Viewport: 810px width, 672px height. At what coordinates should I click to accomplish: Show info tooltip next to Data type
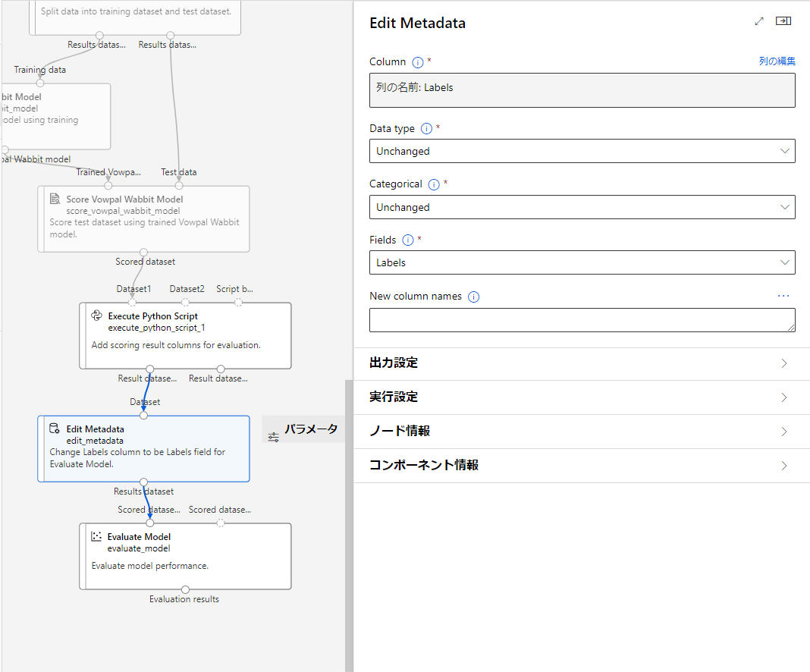[426, 129]
